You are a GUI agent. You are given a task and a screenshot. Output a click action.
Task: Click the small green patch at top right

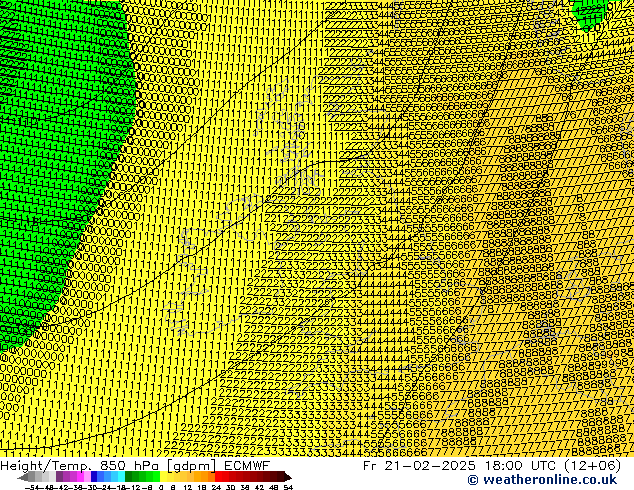[x=590, y=13]
